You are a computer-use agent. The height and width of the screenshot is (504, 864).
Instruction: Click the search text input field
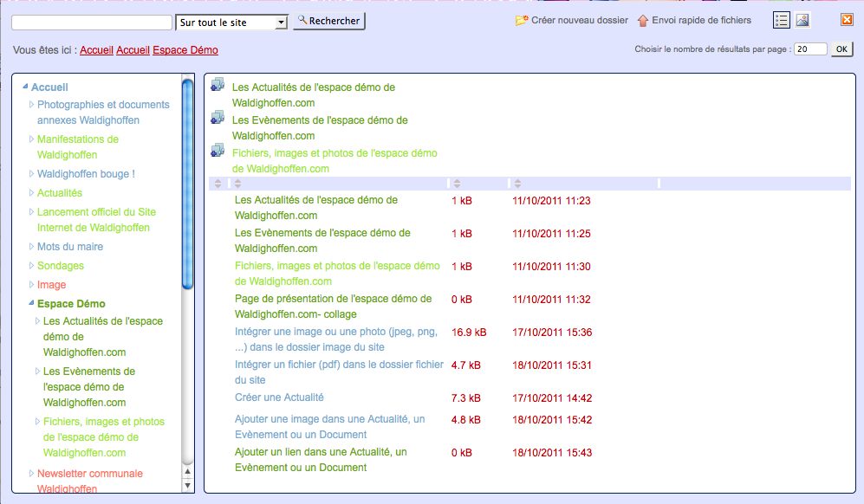[92, 23]
